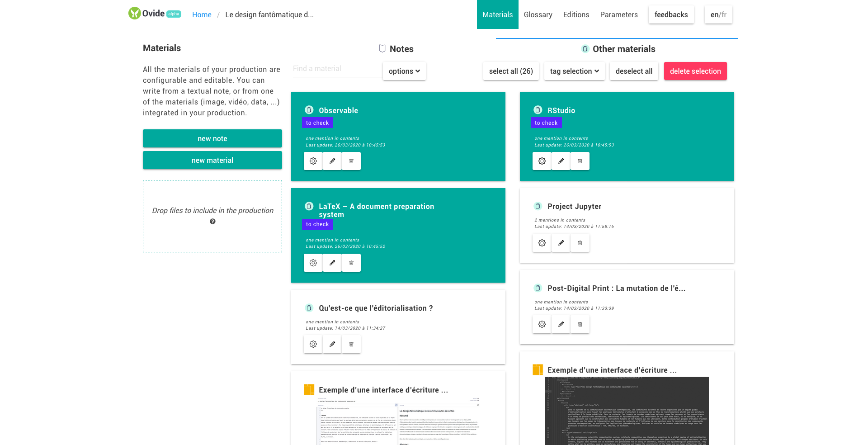Go to the Editions tab

[576, 14]
